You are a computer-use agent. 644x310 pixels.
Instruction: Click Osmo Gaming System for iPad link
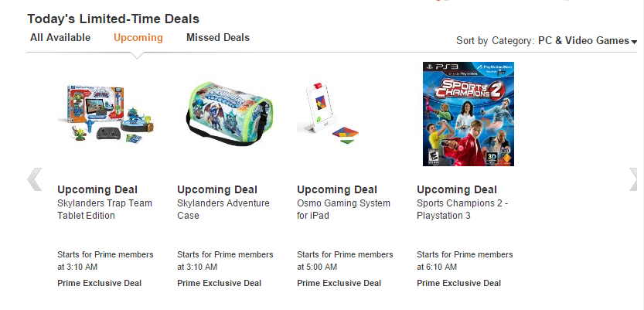(343, 210)
